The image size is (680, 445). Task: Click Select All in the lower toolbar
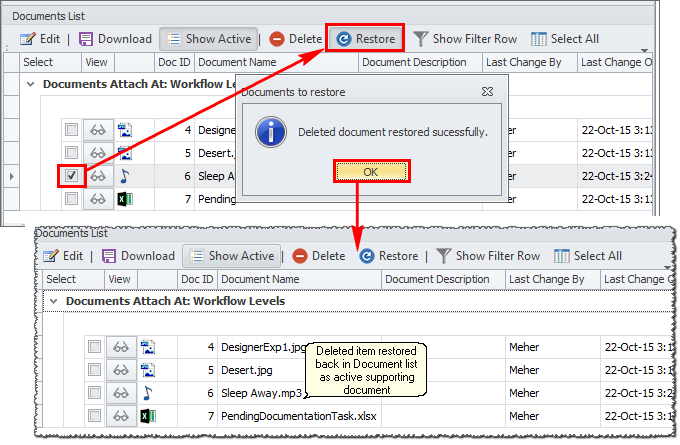[x=588, y=256]
